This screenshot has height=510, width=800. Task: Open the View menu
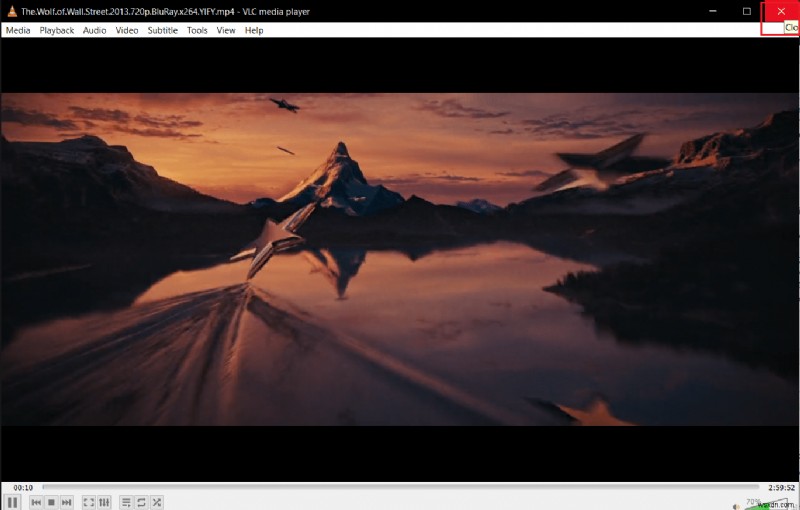226,30
